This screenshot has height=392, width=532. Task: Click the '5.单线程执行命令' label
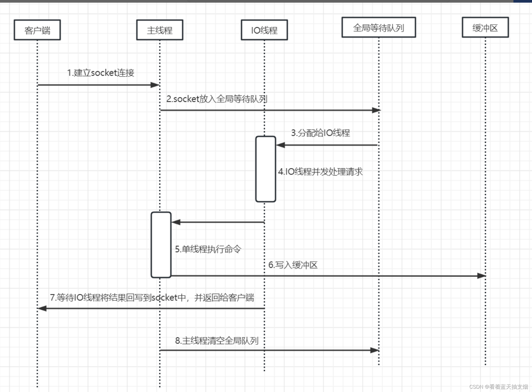click(x=208, y=249)
